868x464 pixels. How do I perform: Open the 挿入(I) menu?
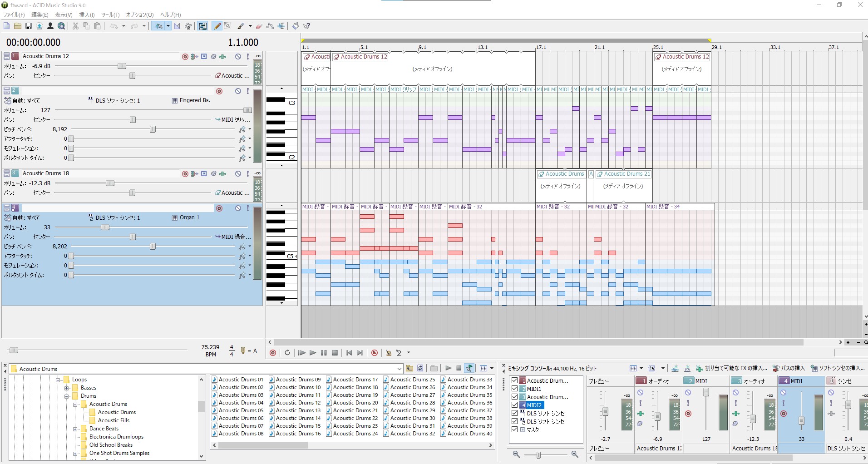[x=87, y=15]
